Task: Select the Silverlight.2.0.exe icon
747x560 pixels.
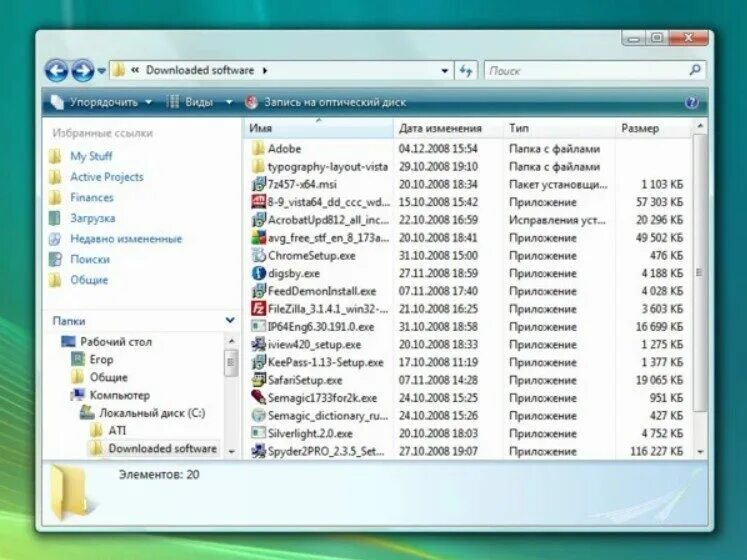Action: [x=258, y=433]
